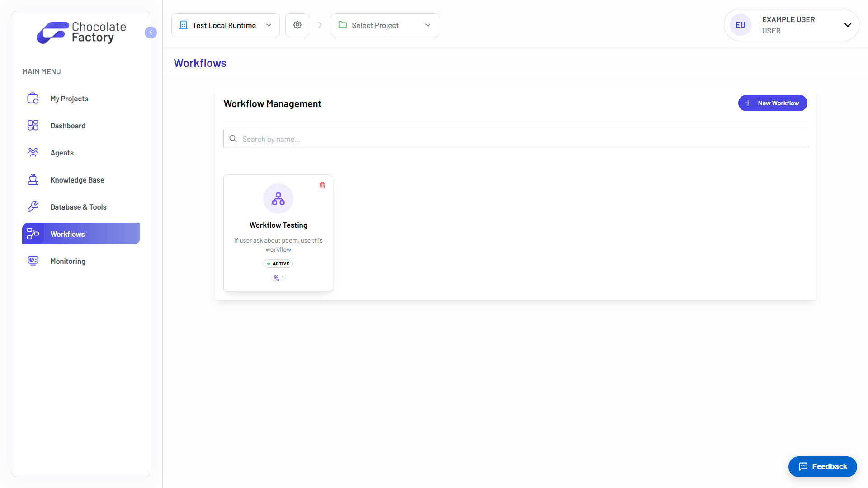The image size is (868, 488).
Task: Click the green folder icon in Select Project
Action: 343,25
